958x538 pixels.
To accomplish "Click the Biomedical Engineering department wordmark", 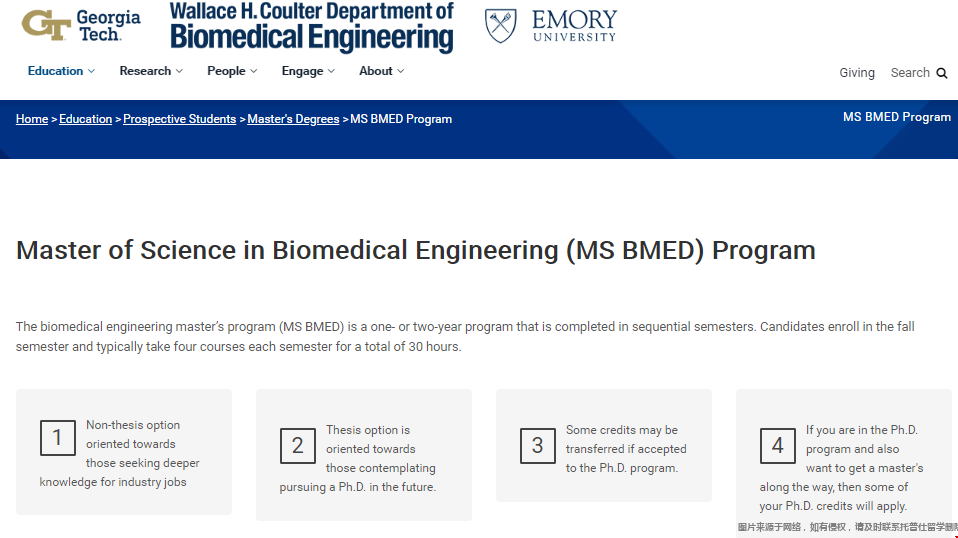I will [312, 27].
